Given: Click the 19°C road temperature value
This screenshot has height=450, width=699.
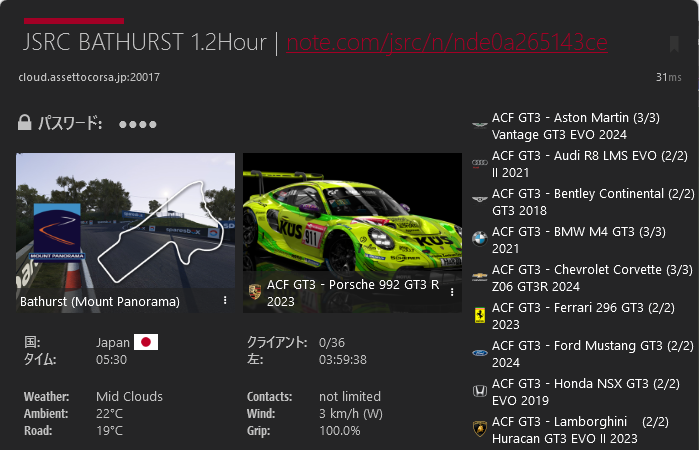Looking at the screenshot, I should coord(109,430).
